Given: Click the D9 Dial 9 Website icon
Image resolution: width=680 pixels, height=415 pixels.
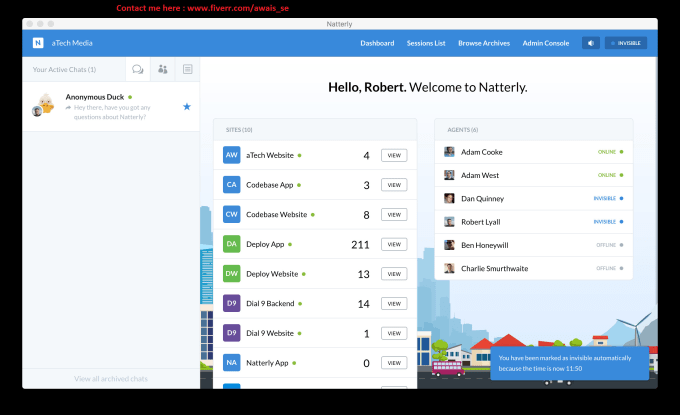Looking at the screenshot, I should coord(232,333).
